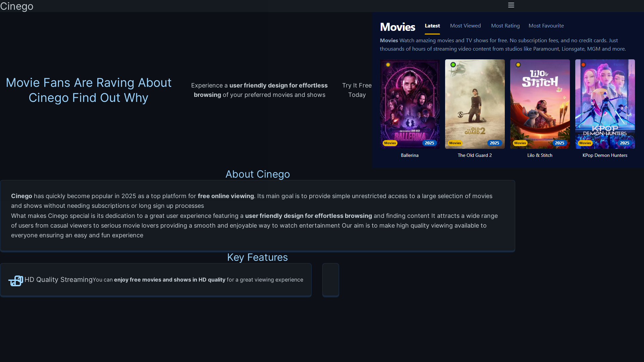Click the Key Features heading
This screenshot has height=362, width=644.
pyautogui.click(x=258, y=257)
